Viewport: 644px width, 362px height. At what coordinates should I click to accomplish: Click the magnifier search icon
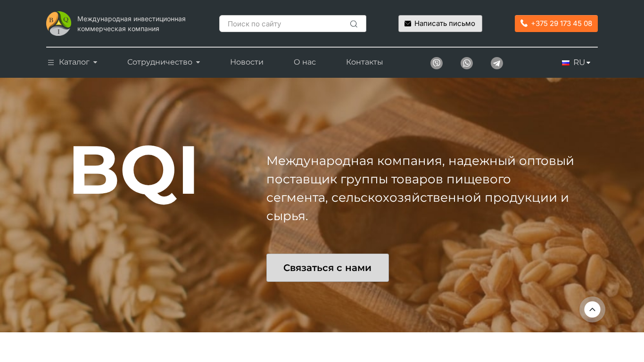coord(354,24)
